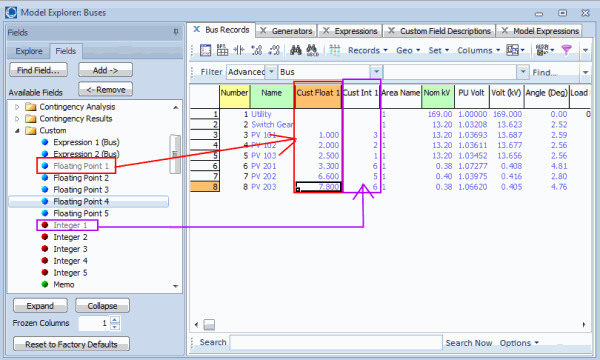Click the Find Field... button
This screenshot has width=600, height=360.
[x=38, y=70]
